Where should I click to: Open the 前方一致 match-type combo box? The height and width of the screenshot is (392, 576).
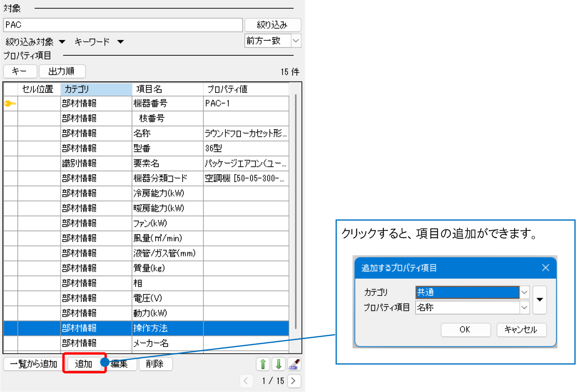pyautogui.click(x=296, y=41)
